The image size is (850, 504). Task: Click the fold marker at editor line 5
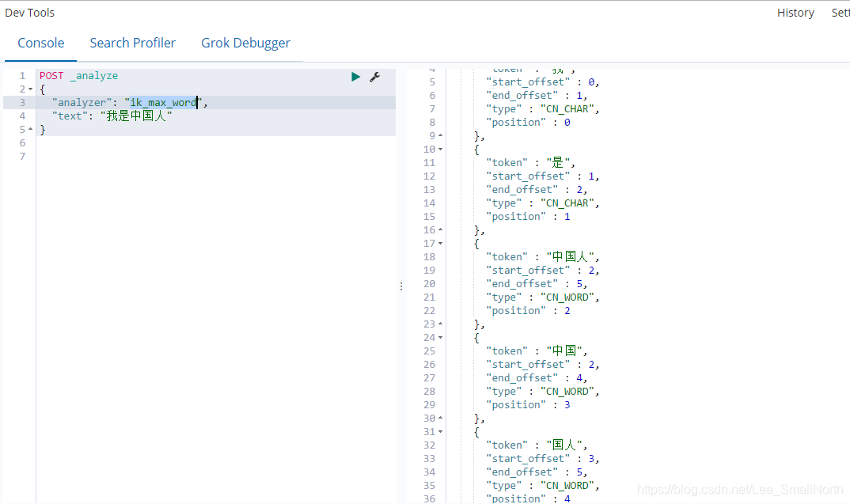[30, 129]
